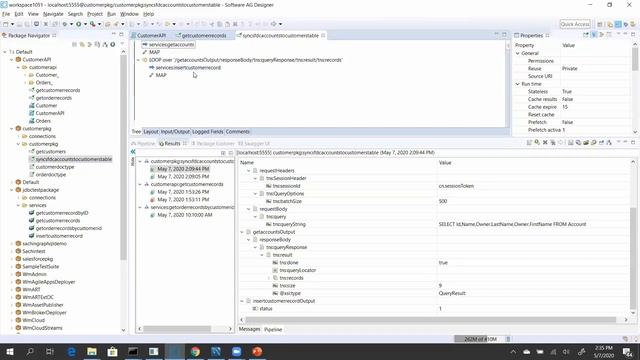The image size is (640, 360).
Task: Select the services:getaccounts flow step
Action: (171, 44)
